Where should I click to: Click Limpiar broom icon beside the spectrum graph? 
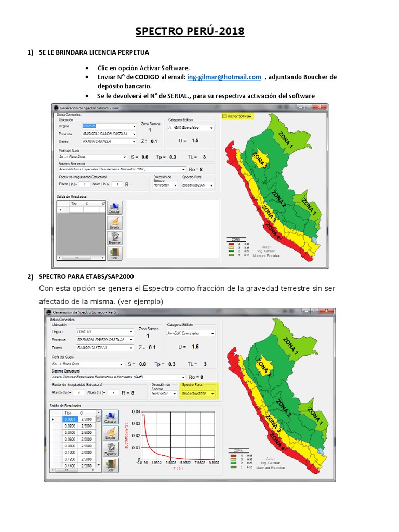pos(111,433)
